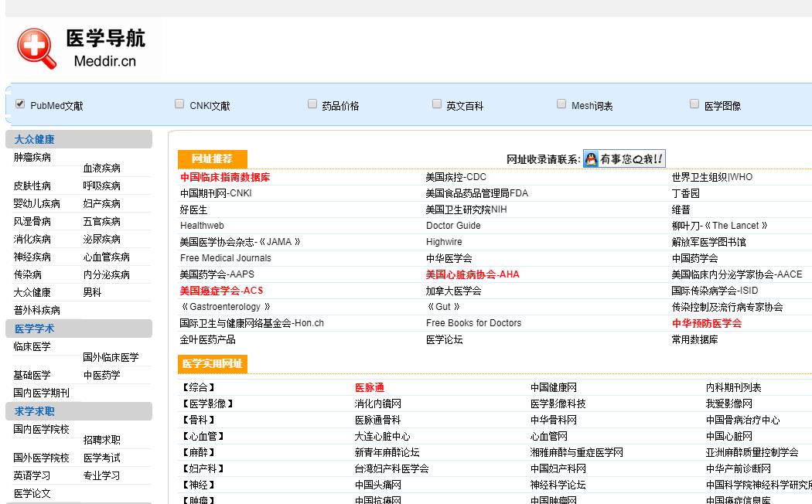This screenshot has width=812, height=504.
Task: Open the 血液疾病 sidebar link
Action: click(x=101, y=169)
